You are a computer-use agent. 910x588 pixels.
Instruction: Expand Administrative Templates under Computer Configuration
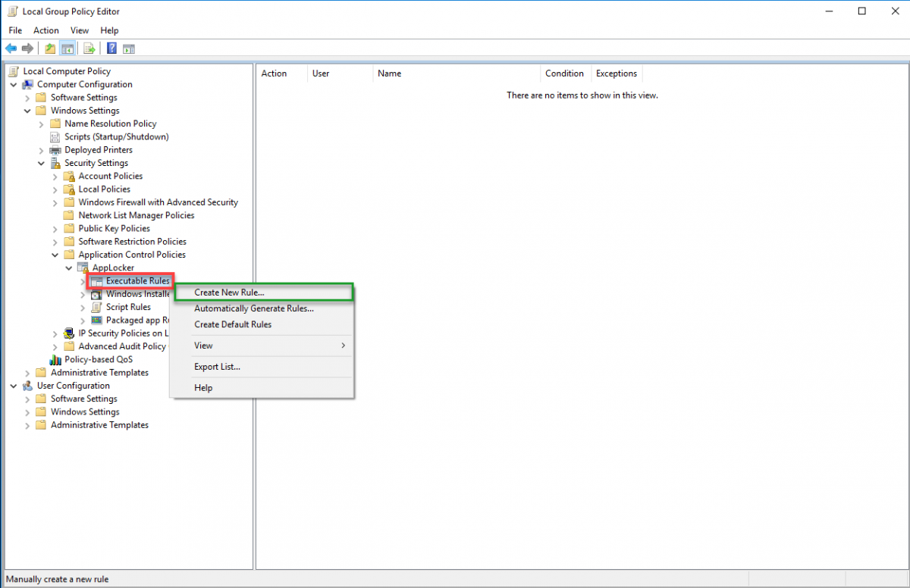tap(28, 373)
